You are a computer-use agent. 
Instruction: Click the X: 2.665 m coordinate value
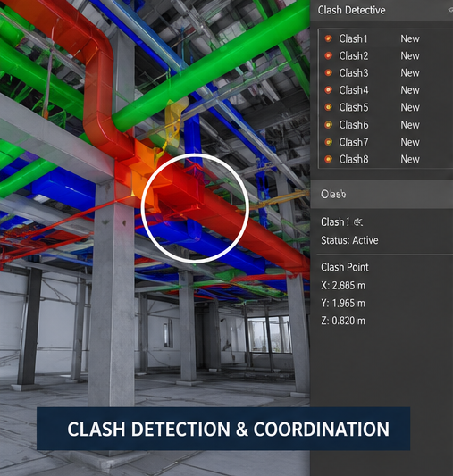click(x=343, y=286)
